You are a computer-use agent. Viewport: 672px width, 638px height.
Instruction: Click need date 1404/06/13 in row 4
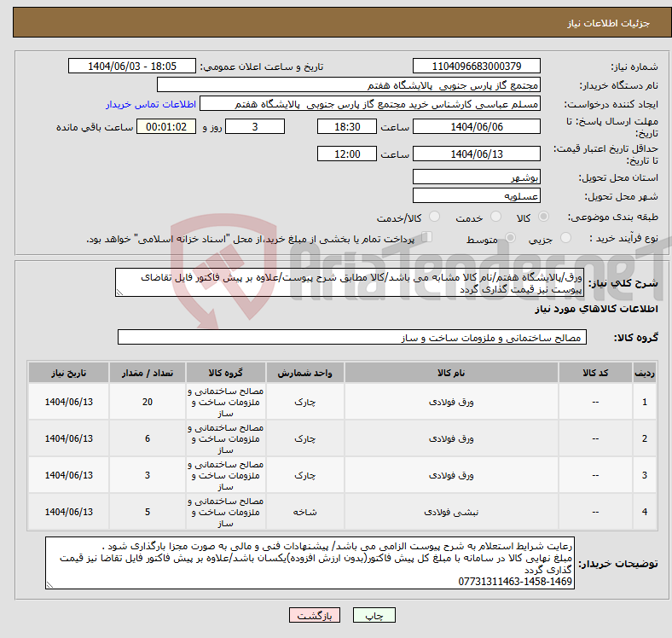point(68,512)
